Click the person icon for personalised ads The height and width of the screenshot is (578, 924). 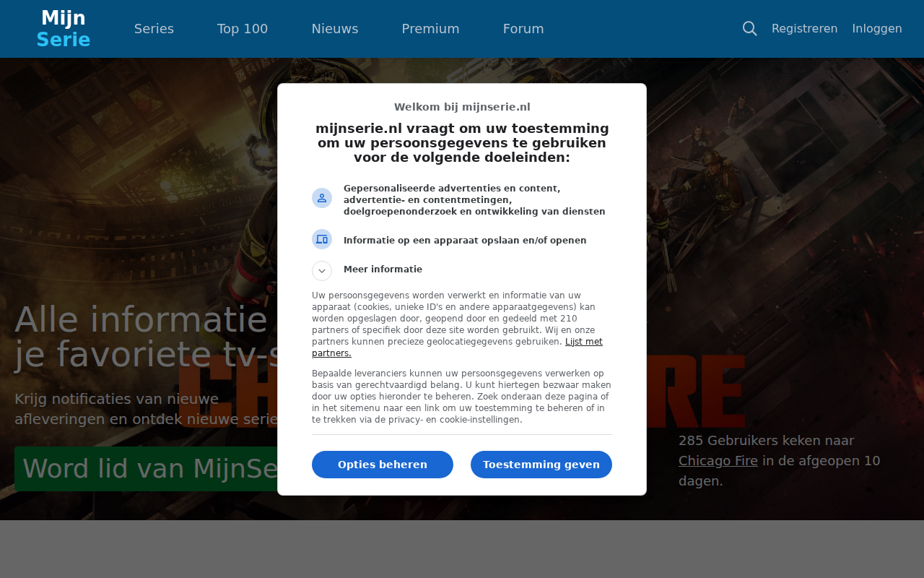(x=322, y=198)
